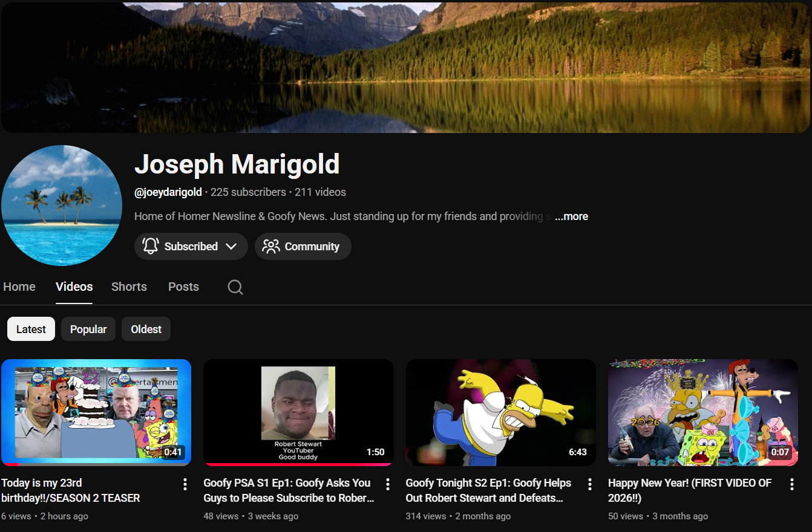Image resolution: width=812 pixels, height=532 pixels.
Task: Click the notification bell on Subscribed button
Action: pyautogui.click(x=151, y=246)
